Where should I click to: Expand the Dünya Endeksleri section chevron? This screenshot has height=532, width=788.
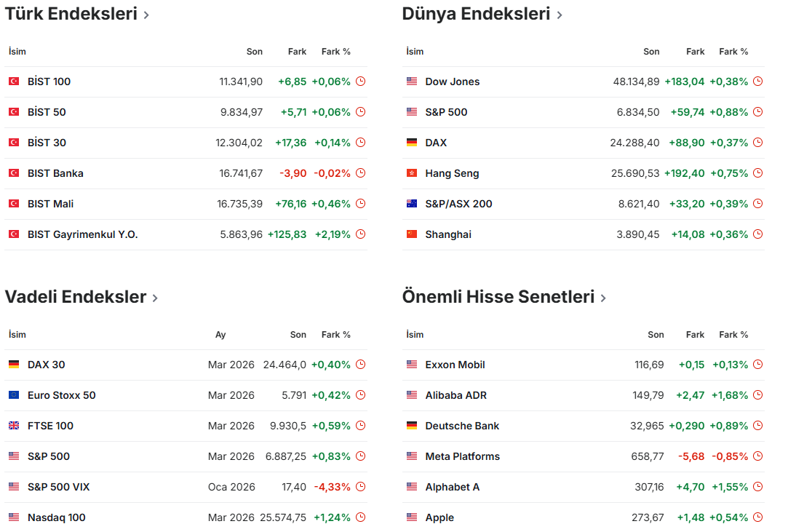559,15
